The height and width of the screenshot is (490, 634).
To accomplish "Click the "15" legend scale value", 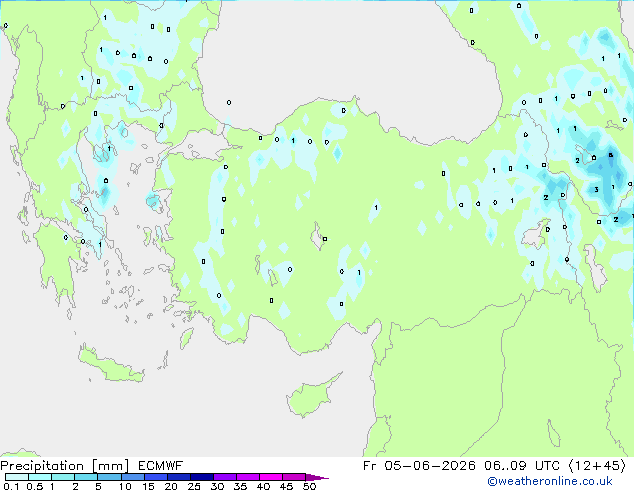I will [x=148, y=486].
